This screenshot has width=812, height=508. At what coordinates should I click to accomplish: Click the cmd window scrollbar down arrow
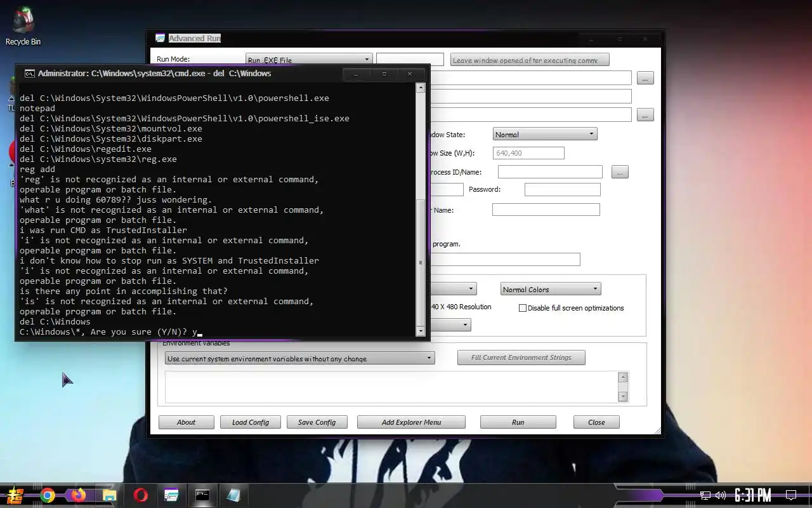tap(420, 331)
